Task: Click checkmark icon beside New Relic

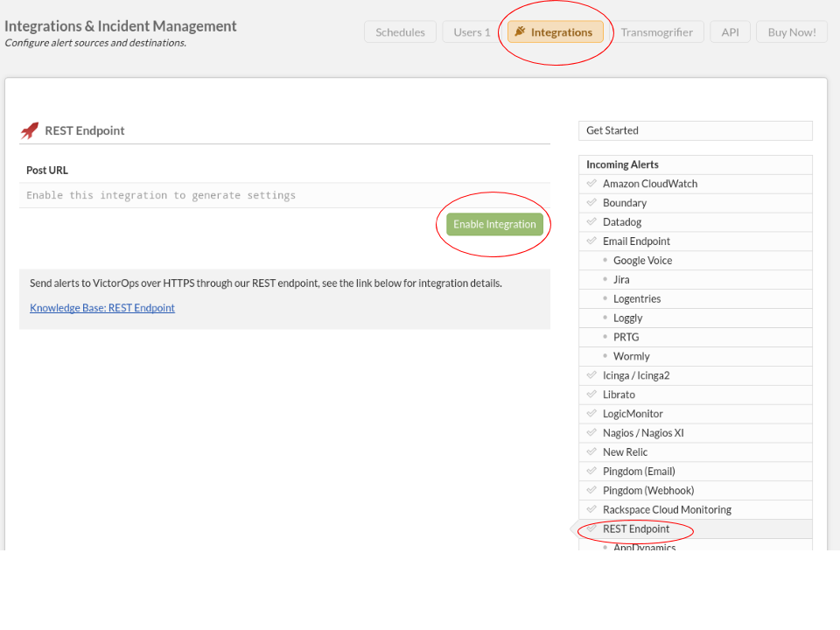Action: click(x=591, y=452)
